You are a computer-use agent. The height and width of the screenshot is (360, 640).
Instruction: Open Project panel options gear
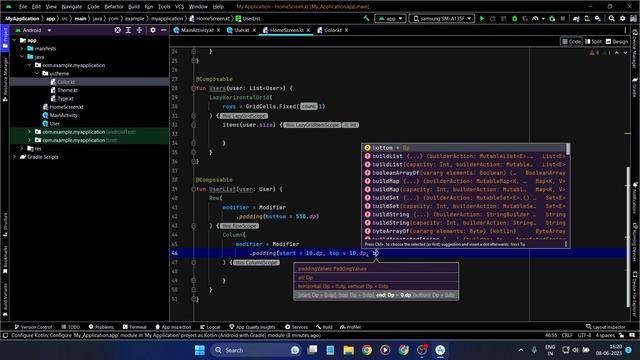pyautogui.click(x=153, y=30)
